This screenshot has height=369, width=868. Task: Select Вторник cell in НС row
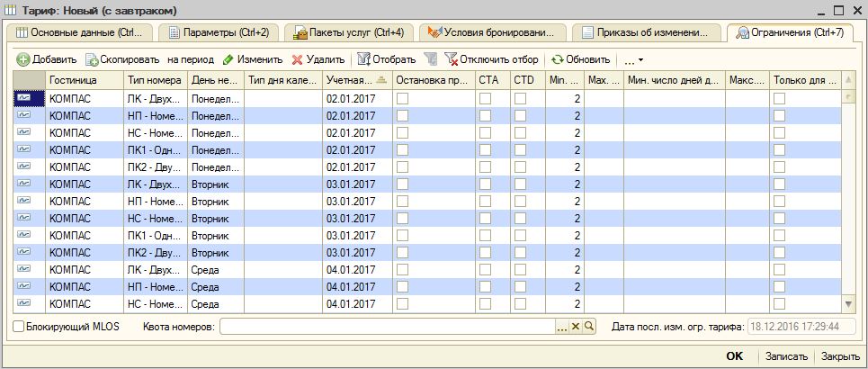[215, 219]
